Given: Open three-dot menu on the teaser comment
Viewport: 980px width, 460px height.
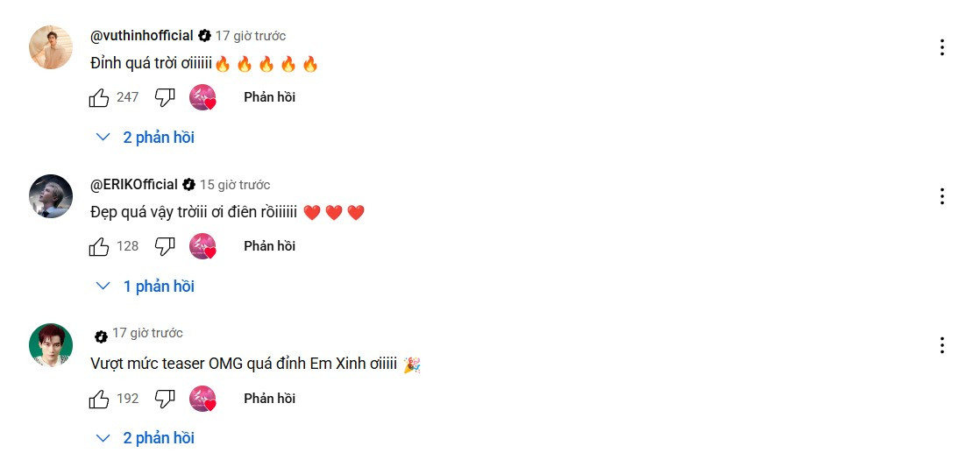Looking at the screenshot, I should point(942,345).
